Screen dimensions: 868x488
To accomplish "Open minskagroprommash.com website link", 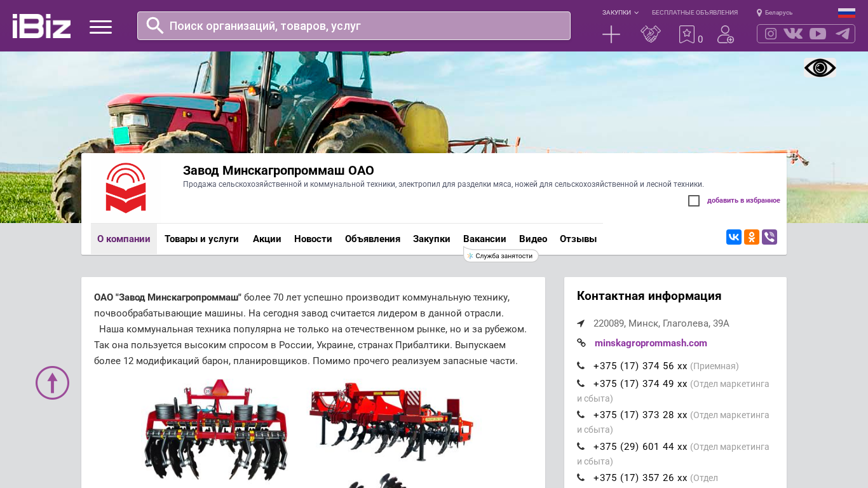I will [651, 343].
